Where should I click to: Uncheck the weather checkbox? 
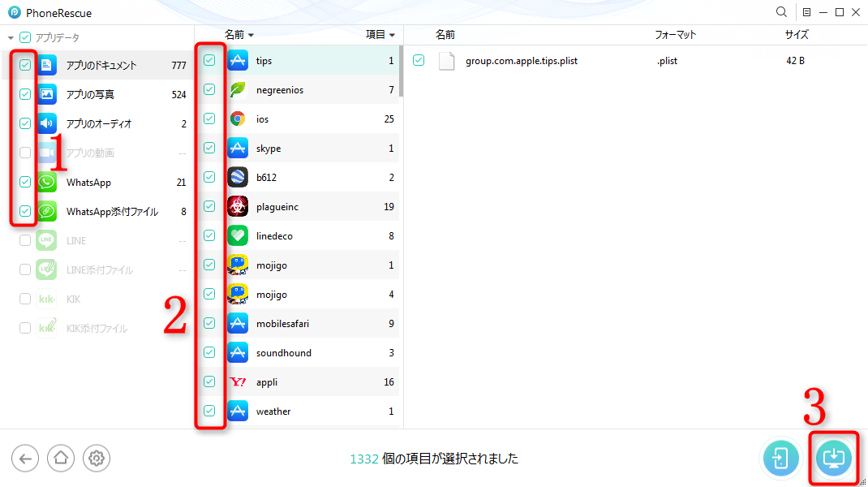[209, 411]
